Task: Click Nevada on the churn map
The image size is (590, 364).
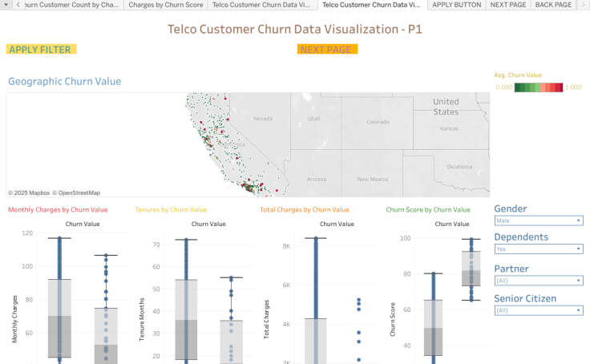Action: 264,119
